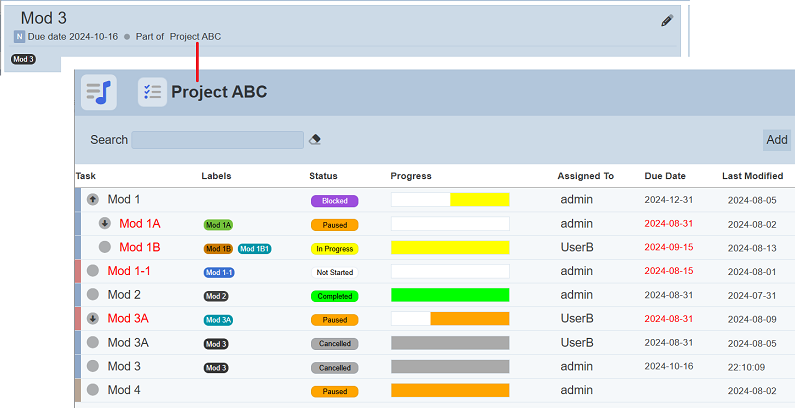This screenshot has height=409, width=795.
Task: Expand red Mod 3A with its down-arrow icon
Action: click(93, 319)
